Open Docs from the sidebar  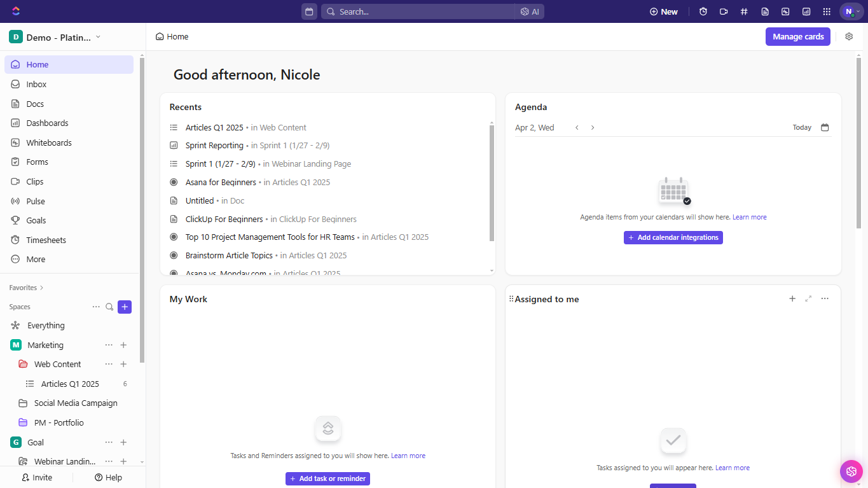click(69, 104)
